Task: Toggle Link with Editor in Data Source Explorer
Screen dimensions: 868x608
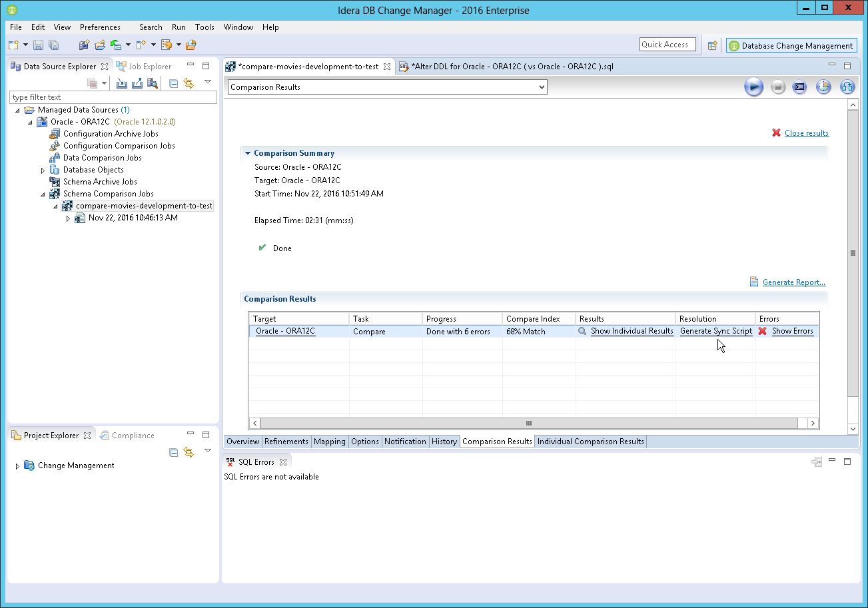Action: (189, 83)
